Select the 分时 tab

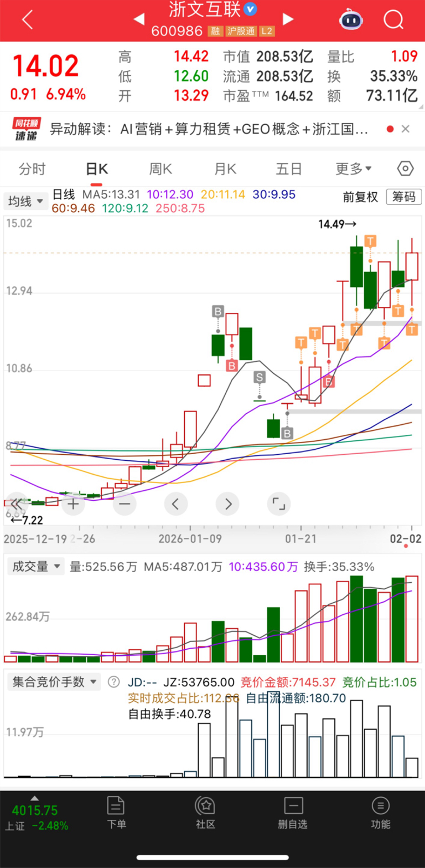coord(32,168)
